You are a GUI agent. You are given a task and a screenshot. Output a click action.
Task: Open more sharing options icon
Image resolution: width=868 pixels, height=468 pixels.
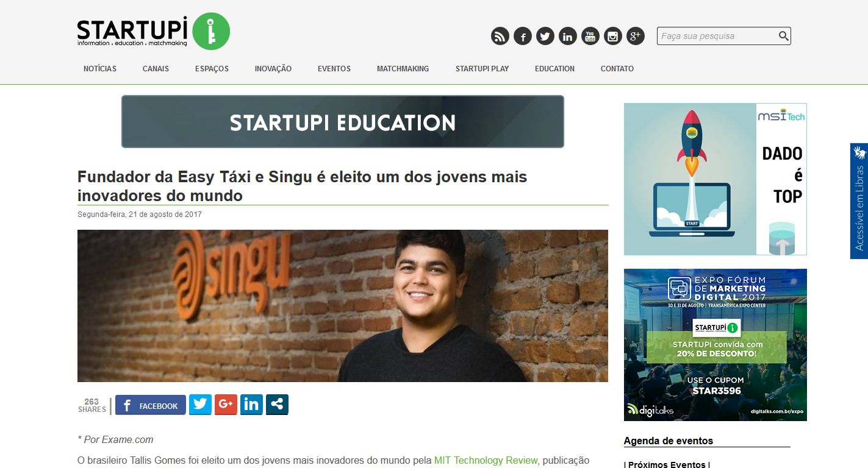click(x=277, y=405)
